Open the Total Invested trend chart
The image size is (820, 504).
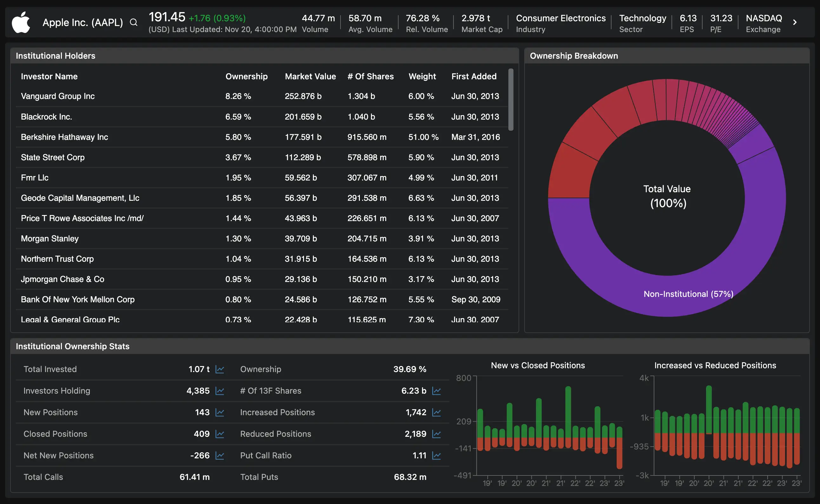[220, 369]
